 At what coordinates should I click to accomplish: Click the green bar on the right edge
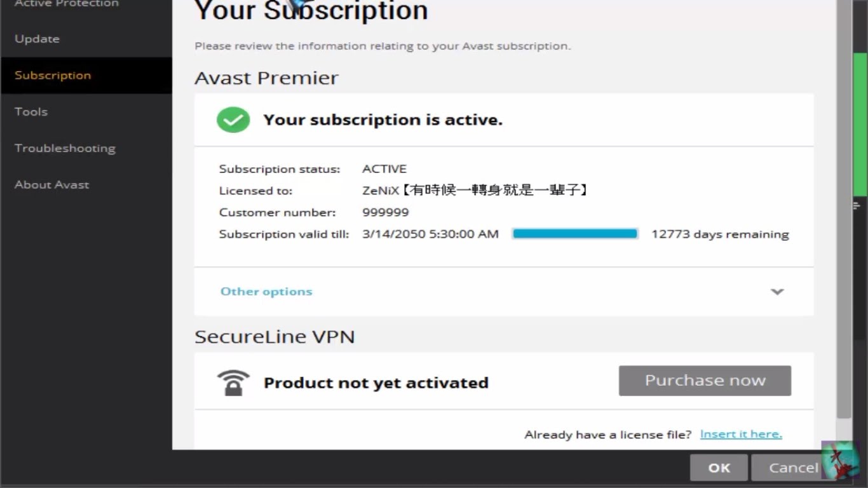[x=860, y=127]
